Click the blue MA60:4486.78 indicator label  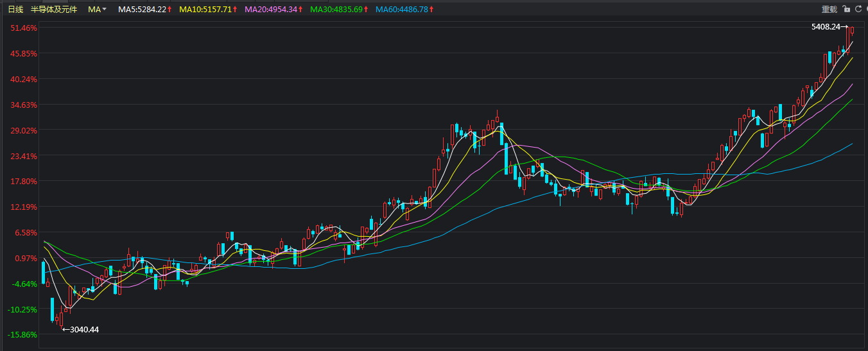(401, 10)
